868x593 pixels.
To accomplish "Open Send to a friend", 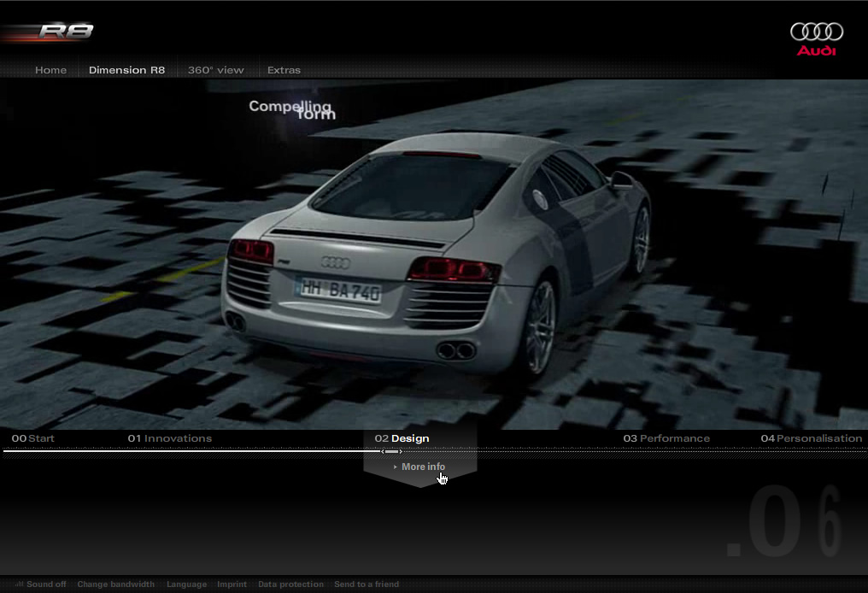I will click(367, 584).
